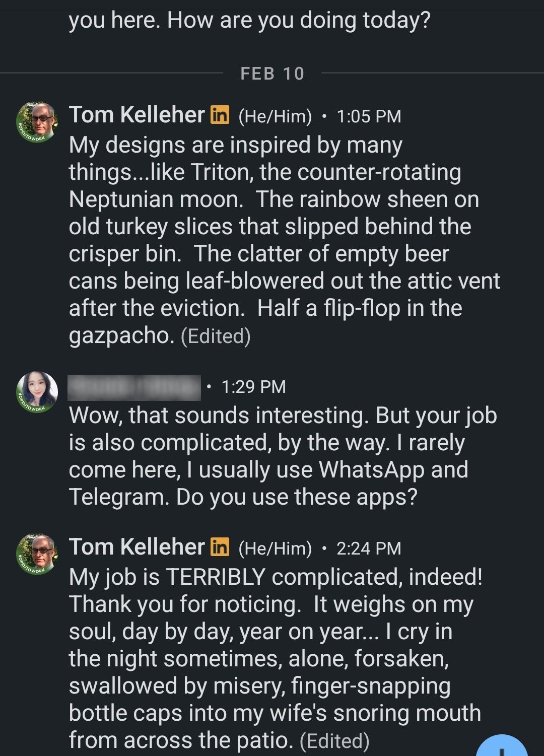Click LinkedIn badge icon beside 2:24 PM name
The height and width of the screenshot is (756, 544).
click(220, 547)
